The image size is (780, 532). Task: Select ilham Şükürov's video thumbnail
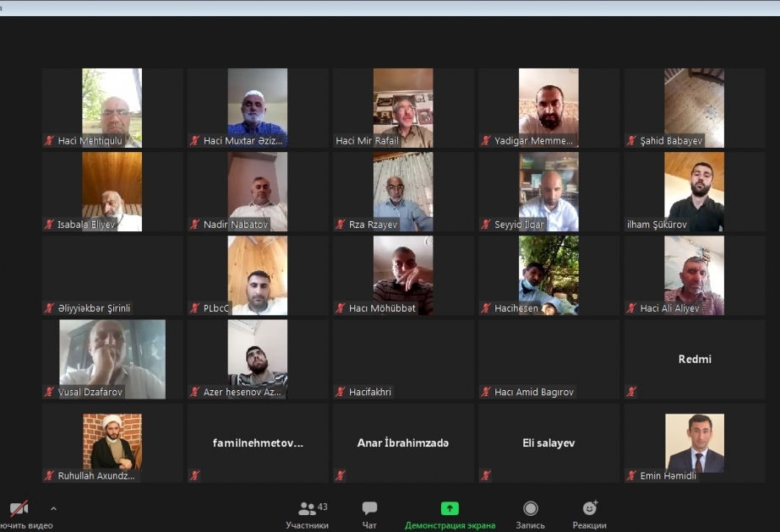pyautogui.click(x=694, y=192)
